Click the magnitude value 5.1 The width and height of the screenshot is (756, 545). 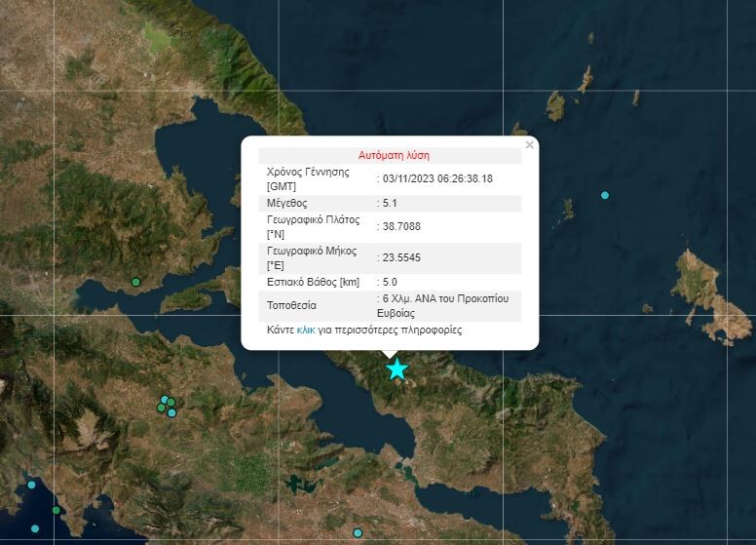[390, 203]
